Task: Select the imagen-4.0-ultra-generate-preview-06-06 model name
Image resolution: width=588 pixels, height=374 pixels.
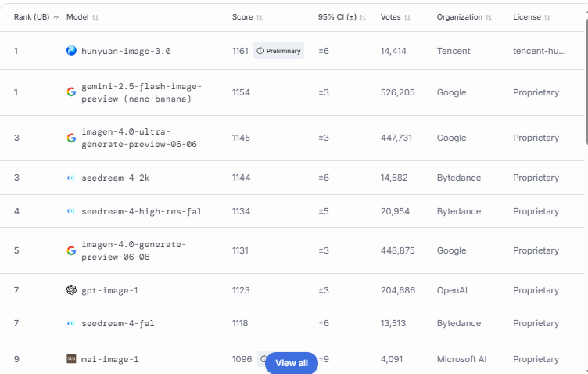Action: 139,138
